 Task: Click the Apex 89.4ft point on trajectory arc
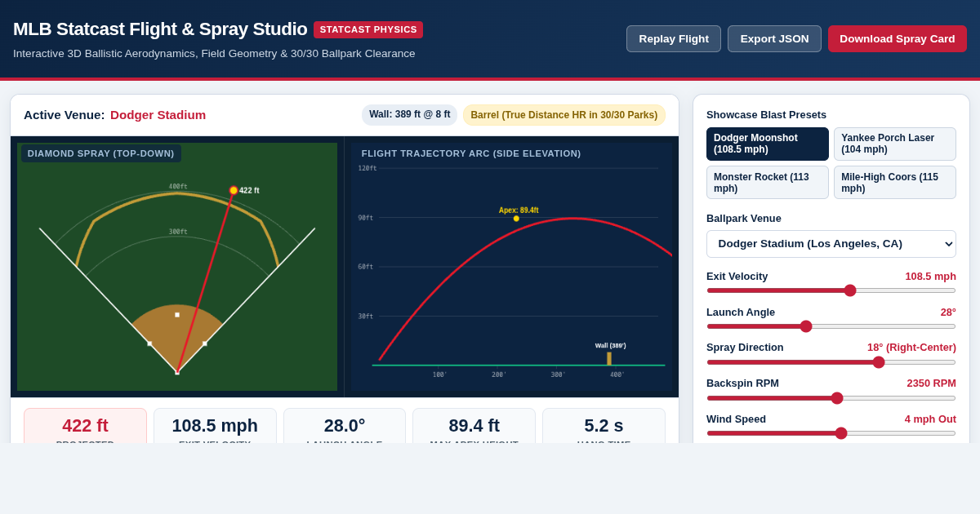coord(516,219)
